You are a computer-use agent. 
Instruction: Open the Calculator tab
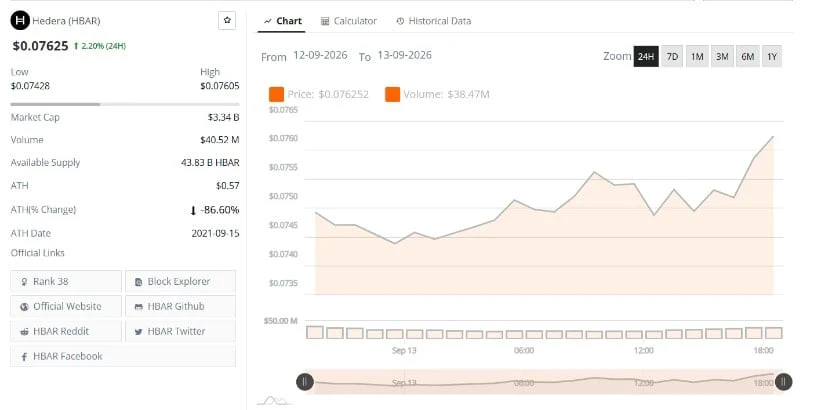349,21
